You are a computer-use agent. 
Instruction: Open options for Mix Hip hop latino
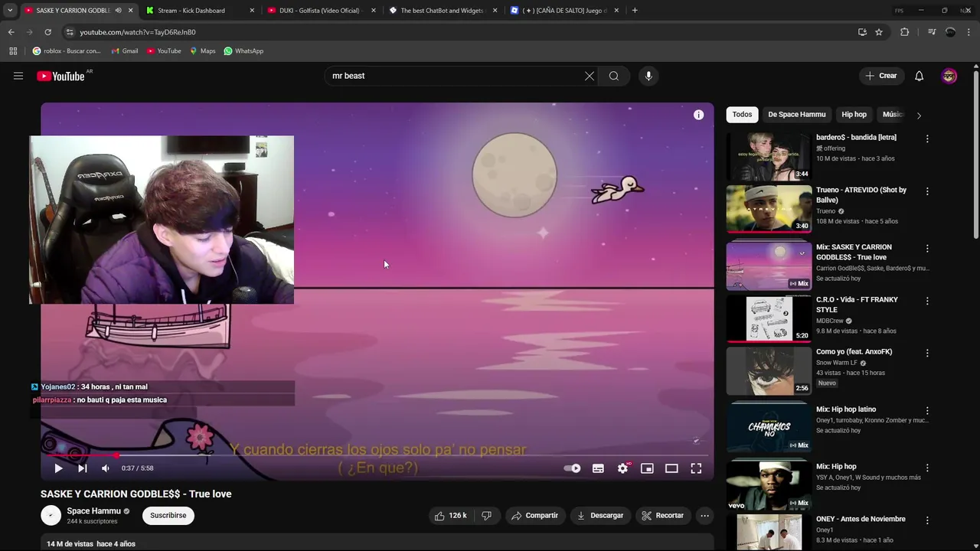coord(927,411)
